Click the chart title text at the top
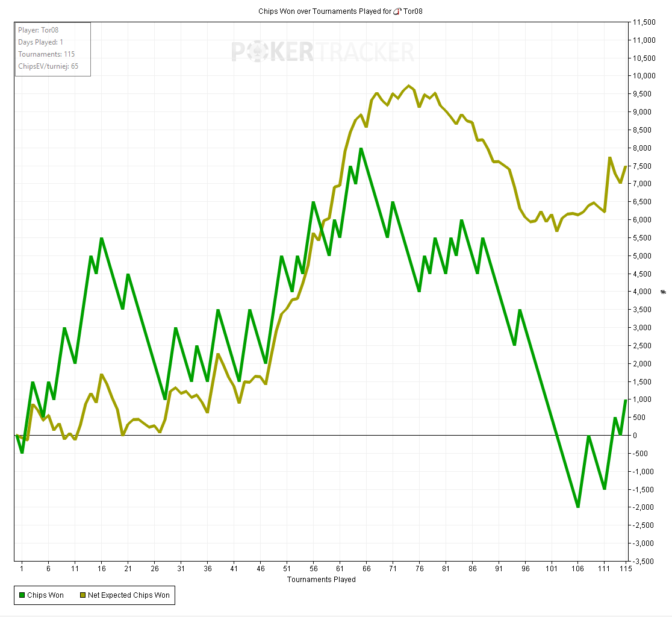 pyautogui.click(x=325, y=11)
